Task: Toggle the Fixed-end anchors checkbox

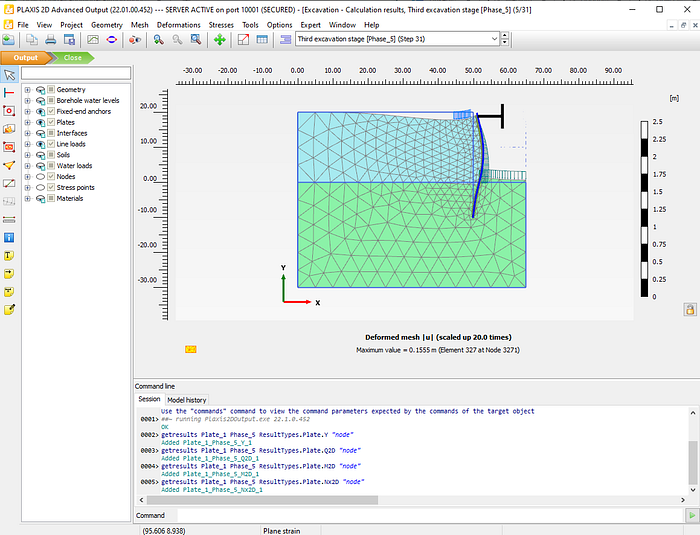Action: (x=51, y=111)
